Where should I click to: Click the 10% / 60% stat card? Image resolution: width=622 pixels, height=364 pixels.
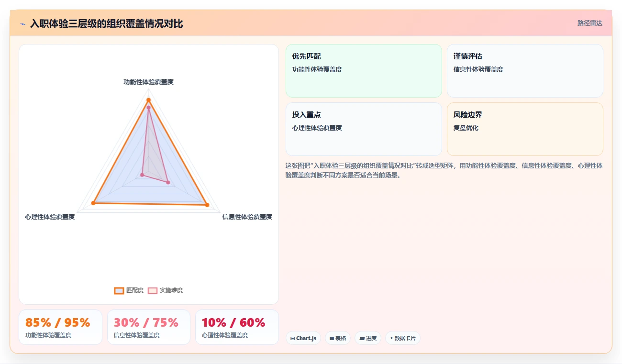pos(237,327)
